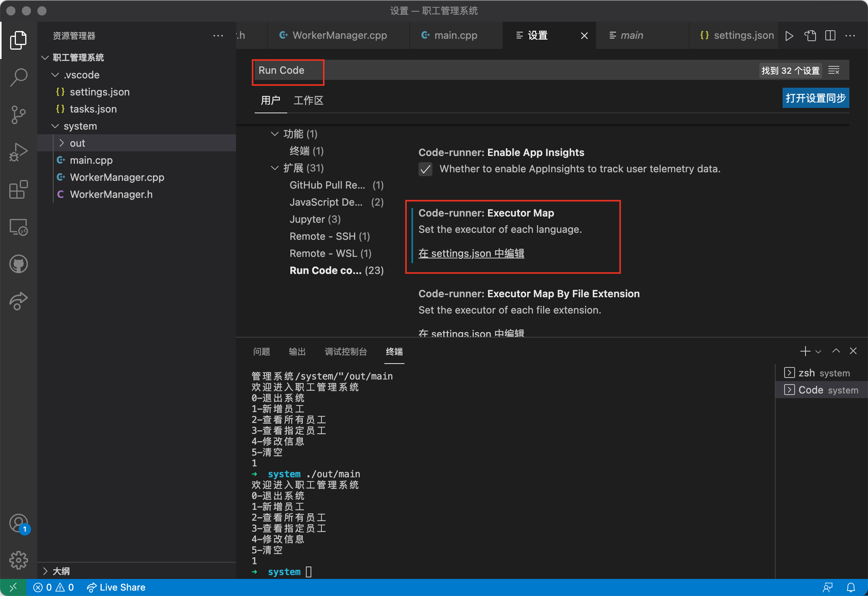Open remote window indicator in status bar

click(x=13, y=587)
